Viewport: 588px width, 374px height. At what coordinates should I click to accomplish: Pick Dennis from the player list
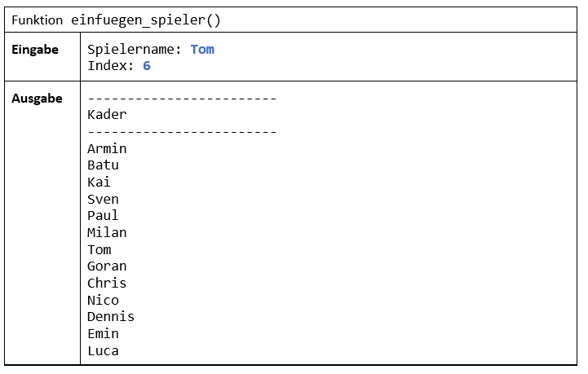[111, 317]
